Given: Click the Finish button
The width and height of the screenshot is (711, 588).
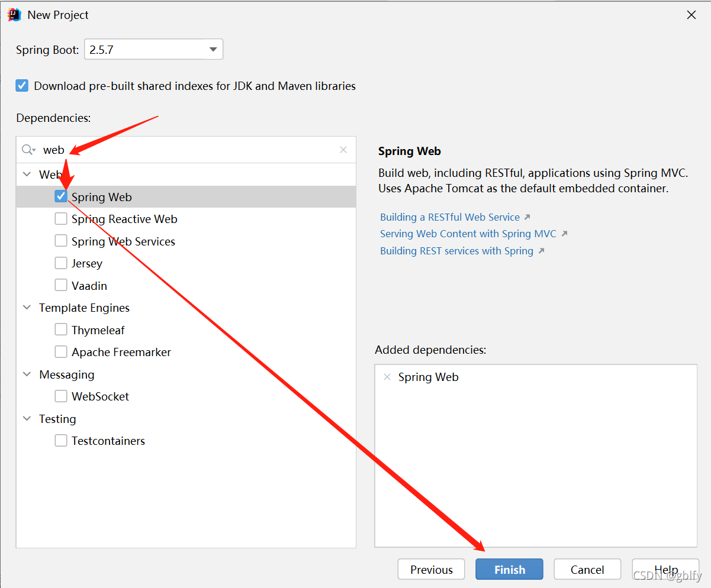Looking at the screenshot, I should (509, 570).
